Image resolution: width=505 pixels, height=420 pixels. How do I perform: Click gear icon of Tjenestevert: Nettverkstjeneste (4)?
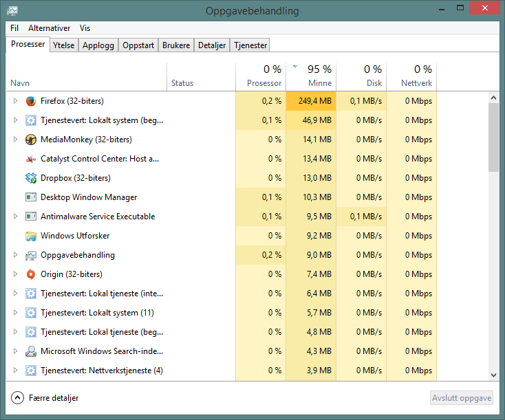point(30,371)
